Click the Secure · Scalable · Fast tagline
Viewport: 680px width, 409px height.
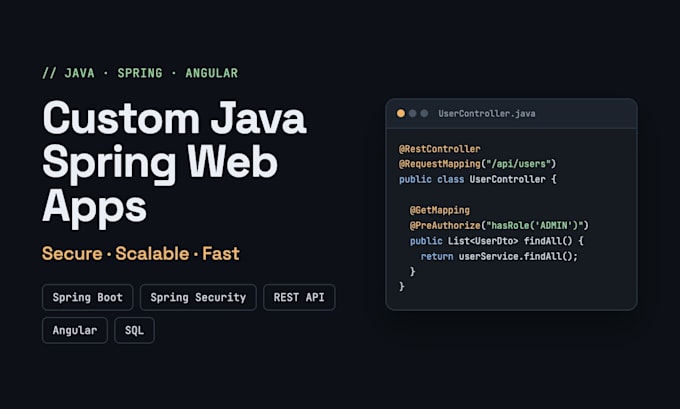(x=141, y=254)
